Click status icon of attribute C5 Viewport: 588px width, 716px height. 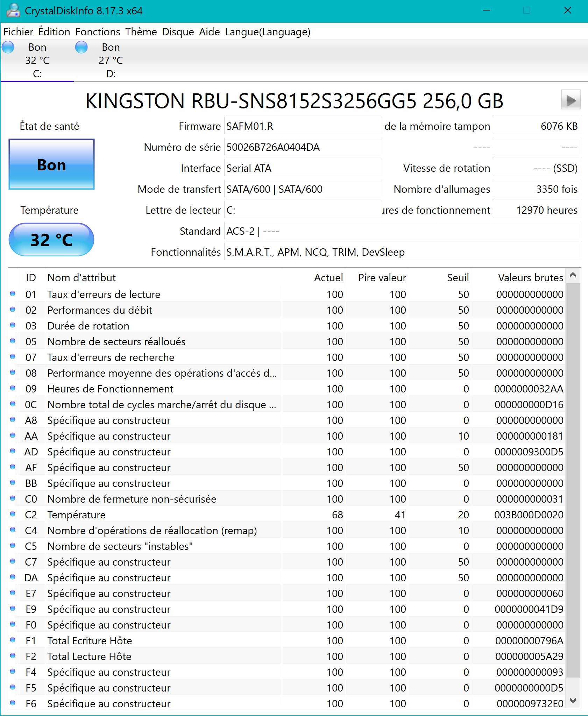click(x=13, y=546)
